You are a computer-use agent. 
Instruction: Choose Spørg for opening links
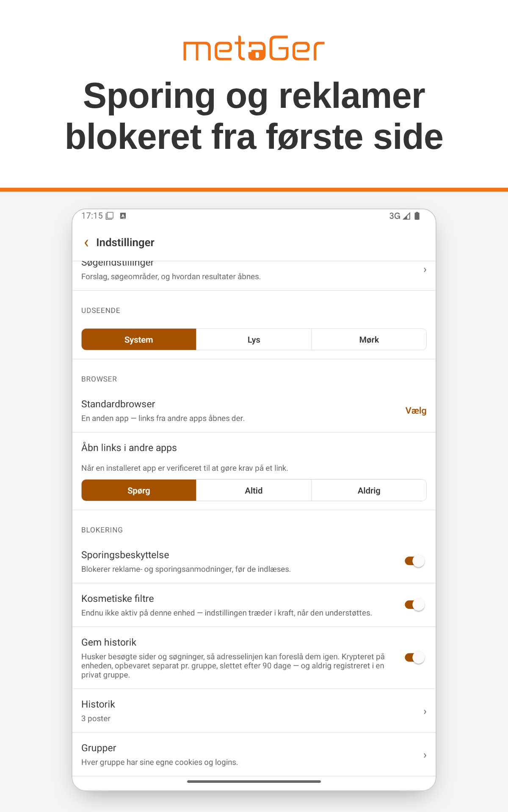(x=139, y=491)
